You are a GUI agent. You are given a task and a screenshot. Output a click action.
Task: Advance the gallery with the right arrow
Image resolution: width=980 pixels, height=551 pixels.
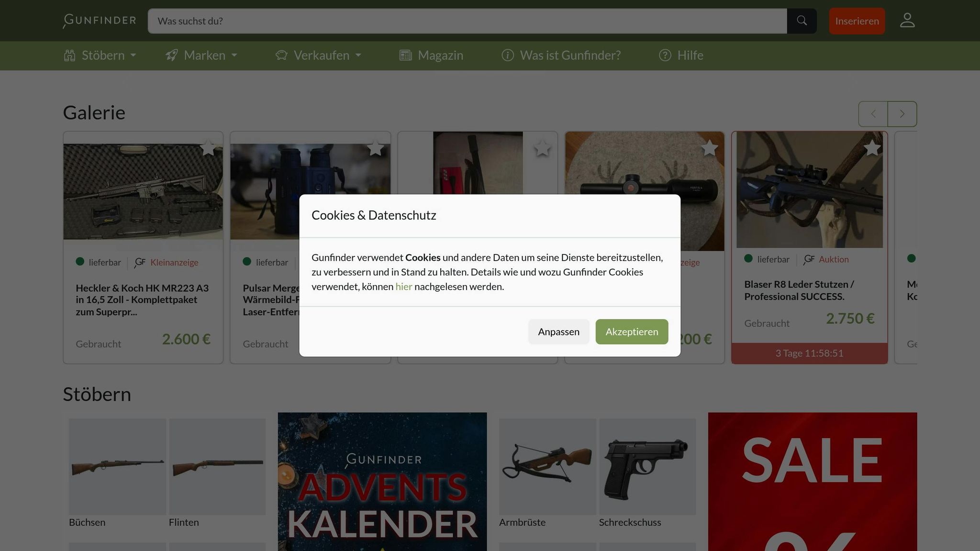[x=902, y=114]
